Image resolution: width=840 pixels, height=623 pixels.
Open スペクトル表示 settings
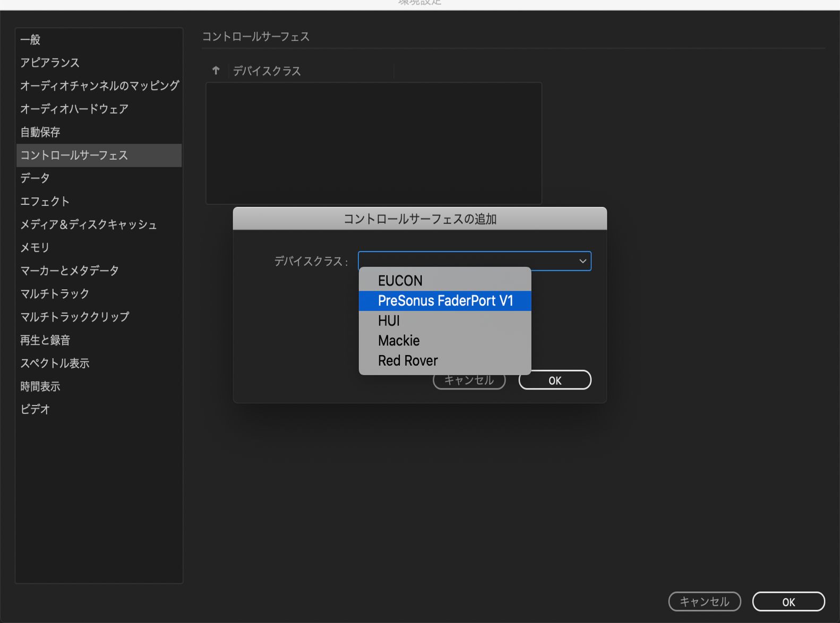click(99, 364)
